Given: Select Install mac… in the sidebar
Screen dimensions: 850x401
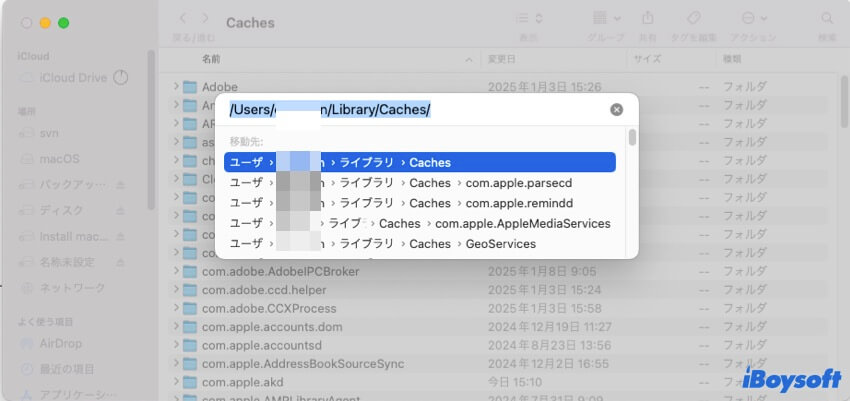Looking at the screenshot, I should coord(73,237).
